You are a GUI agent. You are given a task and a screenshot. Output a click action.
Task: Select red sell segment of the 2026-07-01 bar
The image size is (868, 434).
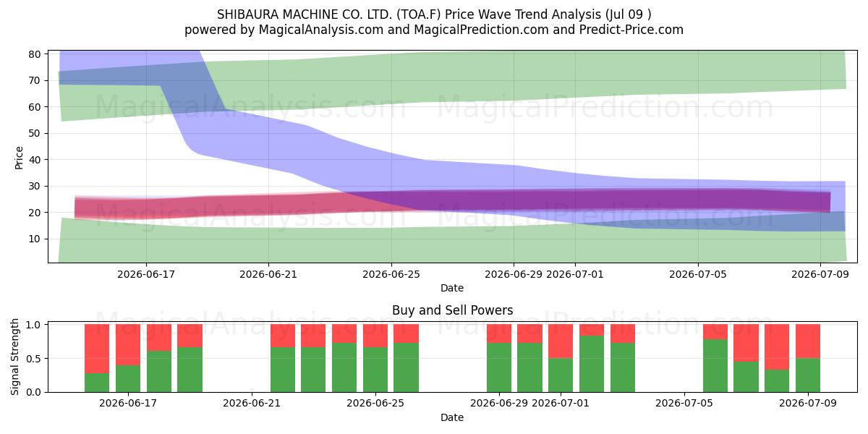point(561,341)
